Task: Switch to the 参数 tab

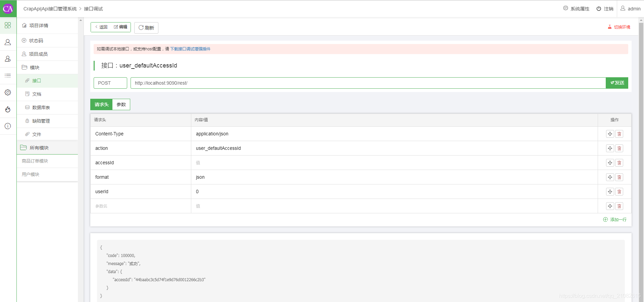Action: point(121,104)
